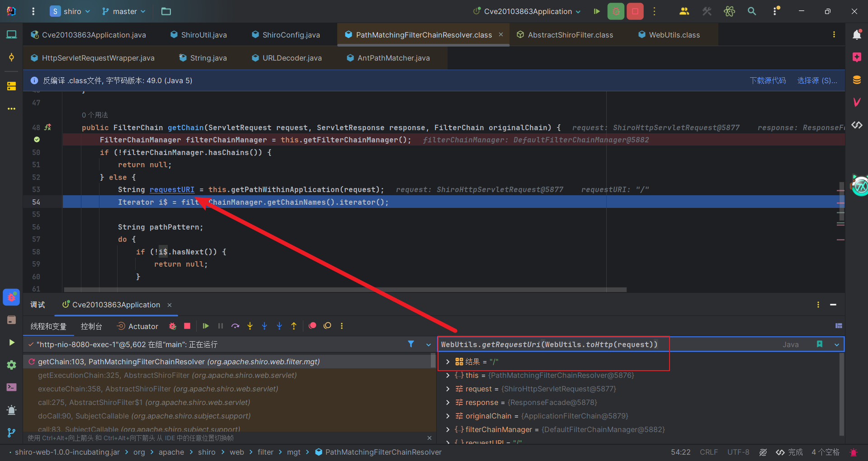Viewport: 868px width, 461px height.
Task: Open the shiro project dropdown
Action: 70,11
